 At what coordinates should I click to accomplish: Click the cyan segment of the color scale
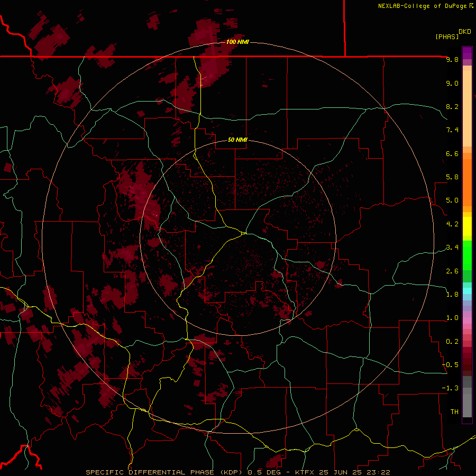[467, 290]
